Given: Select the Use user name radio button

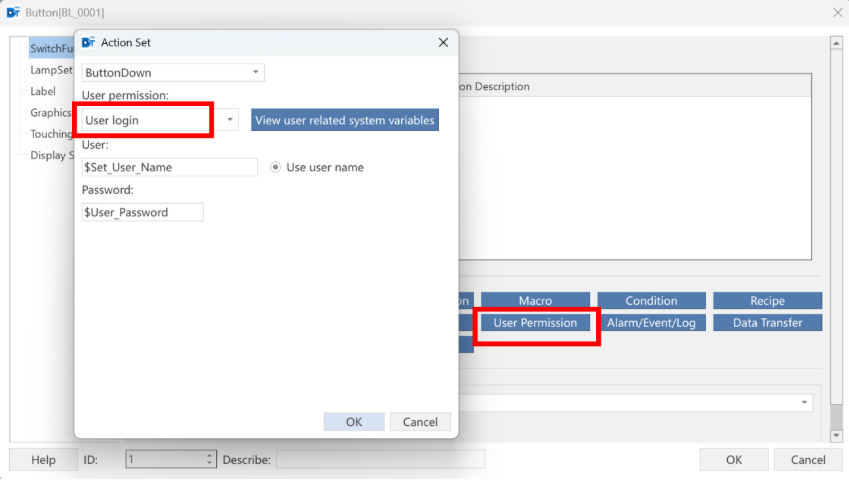Looking at the screenshot, I should click(276, 167).
